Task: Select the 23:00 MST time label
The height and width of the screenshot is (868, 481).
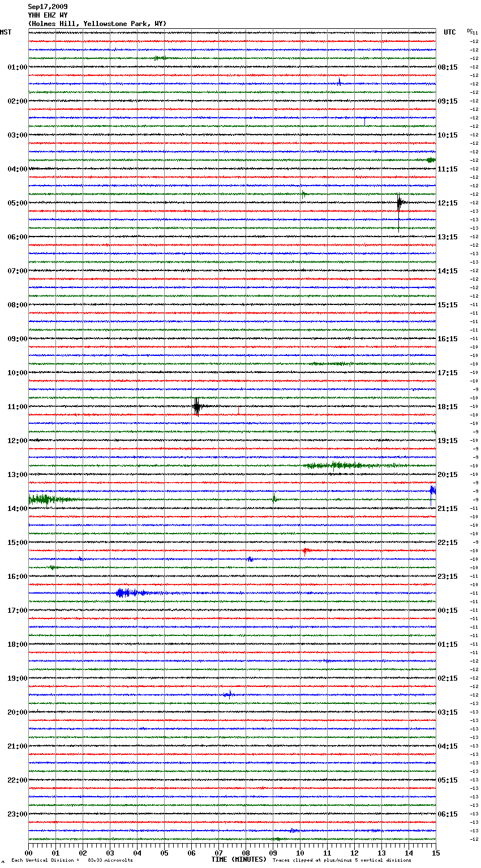Action: [x=18, y=814]
